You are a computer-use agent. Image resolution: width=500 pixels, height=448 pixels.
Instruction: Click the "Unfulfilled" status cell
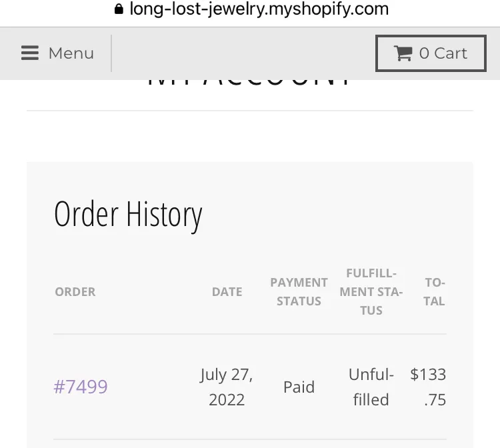(371, 387)
